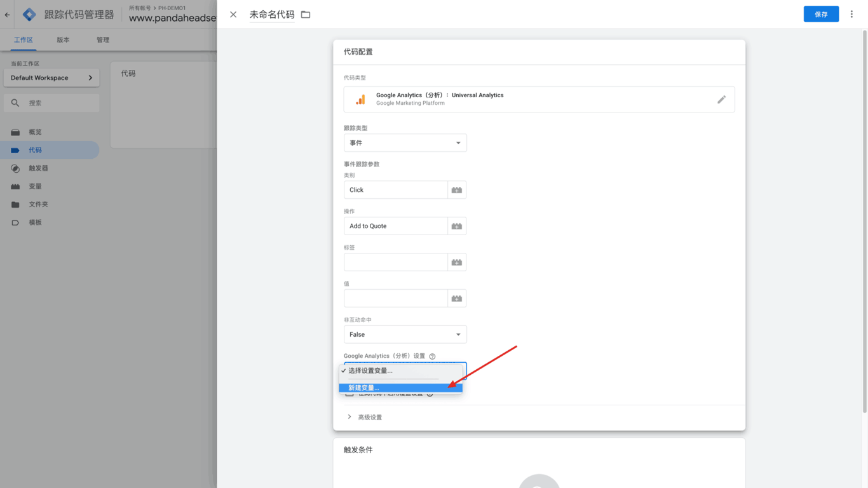This screenshot has height=488, width=868.
Task: Select 新建变量... from the dropdown list
Action: (x=400, y=388)
